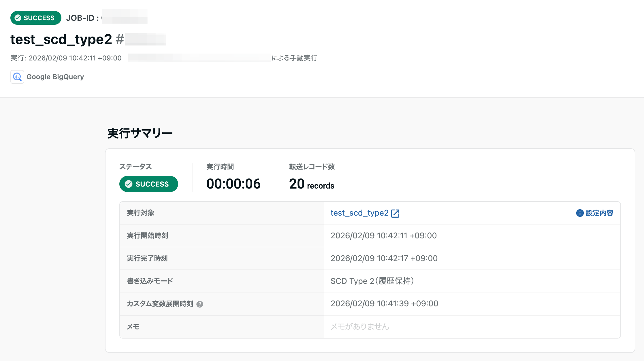Click the 実行開始時刻 timestamp value

point(384,235)
